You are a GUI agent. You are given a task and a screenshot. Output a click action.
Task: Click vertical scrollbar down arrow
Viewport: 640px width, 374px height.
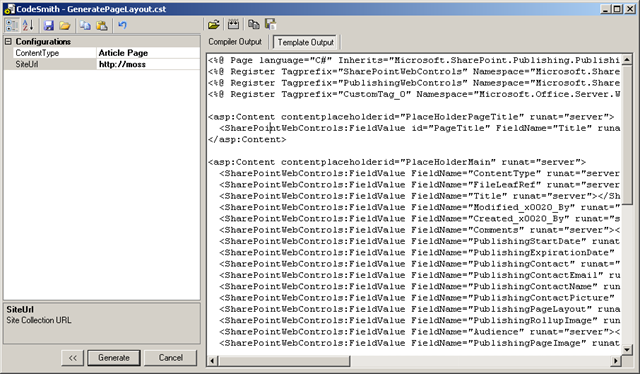pyautogui.click(x=627, y=350)
